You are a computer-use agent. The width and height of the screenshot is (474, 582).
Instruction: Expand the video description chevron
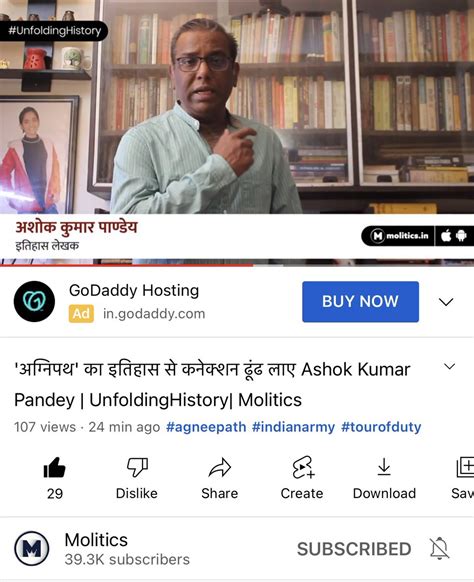tap(450, 367)
